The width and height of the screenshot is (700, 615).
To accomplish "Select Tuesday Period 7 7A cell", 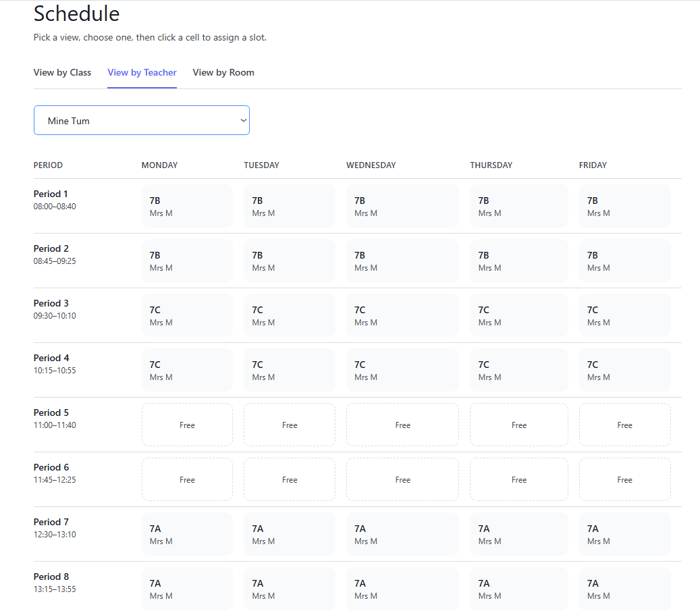I will (290, 534).
